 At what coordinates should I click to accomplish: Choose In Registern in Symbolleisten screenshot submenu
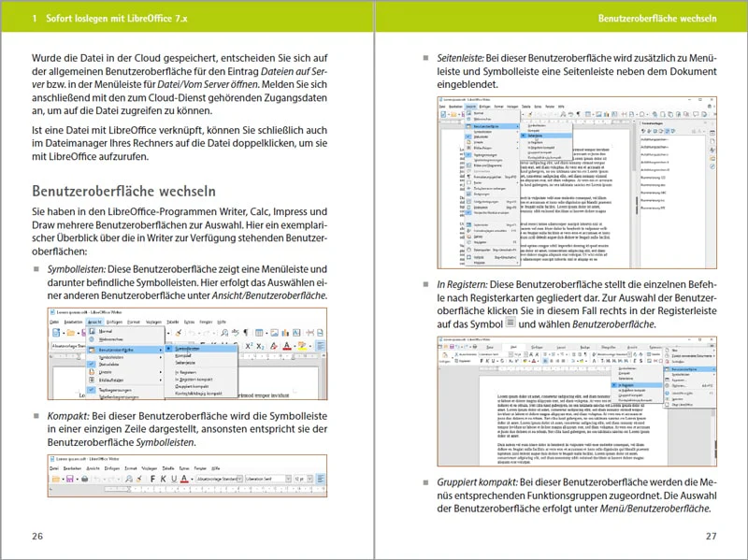point(185,372)
